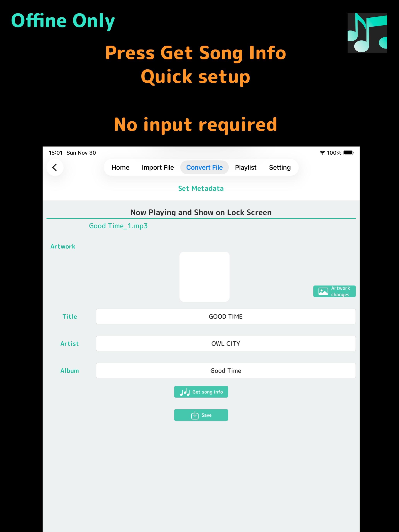399x532 pixels.
Task: Click the 100% battery percentage text
Action: 334,153
